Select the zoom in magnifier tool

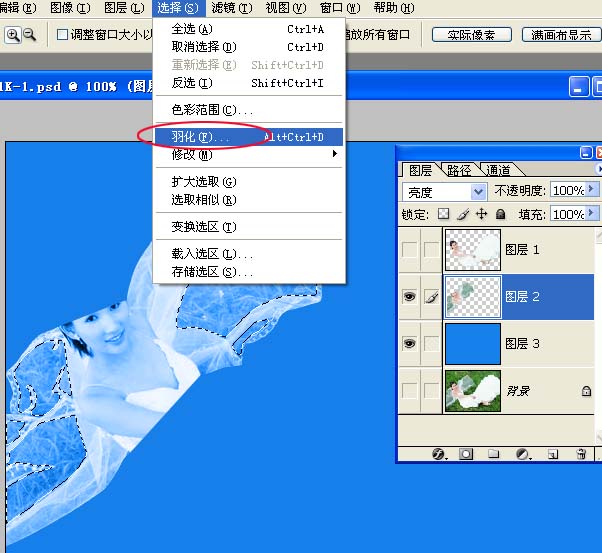(13, 35)
